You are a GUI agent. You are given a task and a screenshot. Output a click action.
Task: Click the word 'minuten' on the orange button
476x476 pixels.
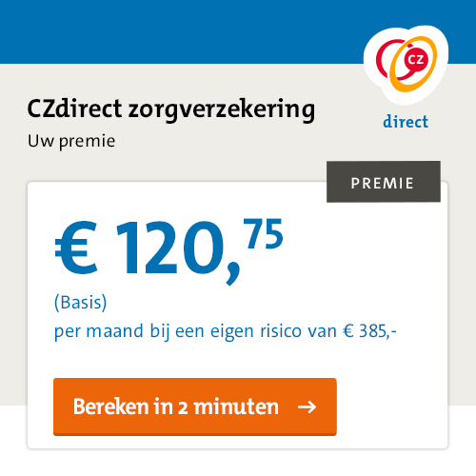[236, 407]
